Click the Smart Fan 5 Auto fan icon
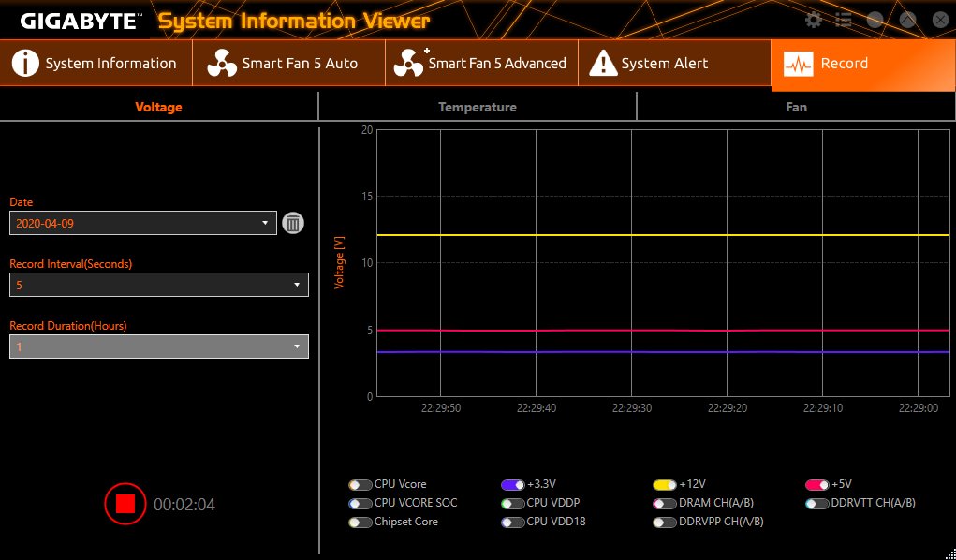 (222, 64)
